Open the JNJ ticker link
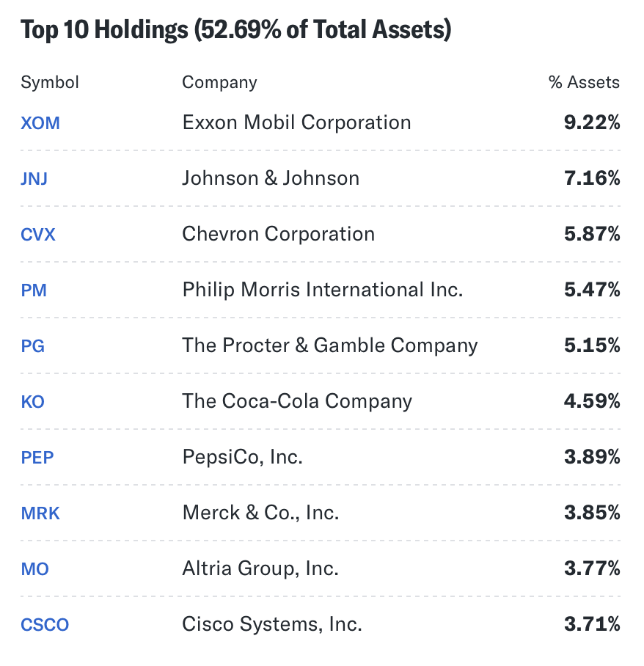The image size is (644, 666). [x=34, y=178]
